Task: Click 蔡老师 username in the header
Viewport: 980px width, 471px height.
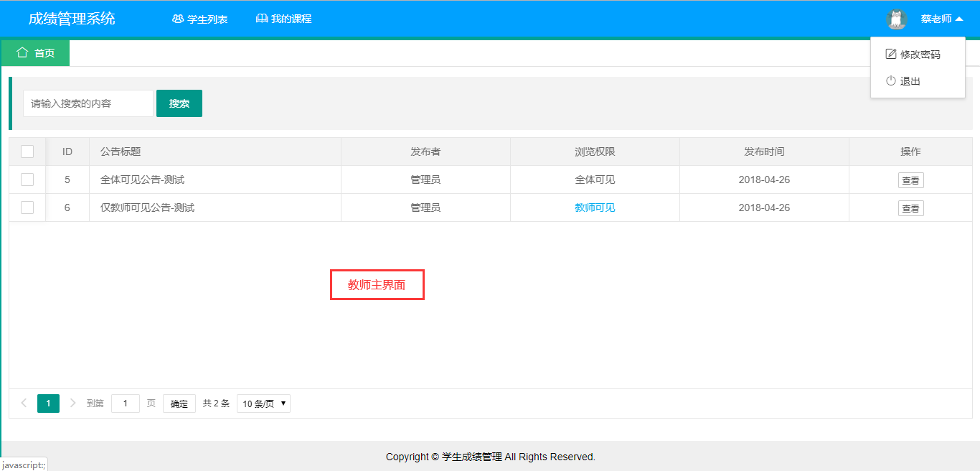Action: pos(936,19)
